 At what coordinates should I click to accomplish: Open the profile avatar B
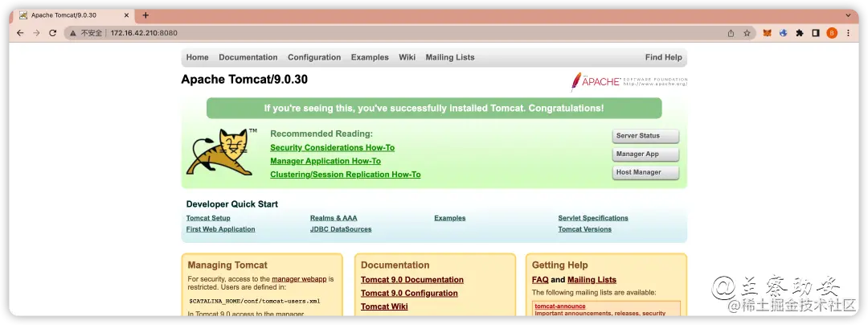click(832, 33)
